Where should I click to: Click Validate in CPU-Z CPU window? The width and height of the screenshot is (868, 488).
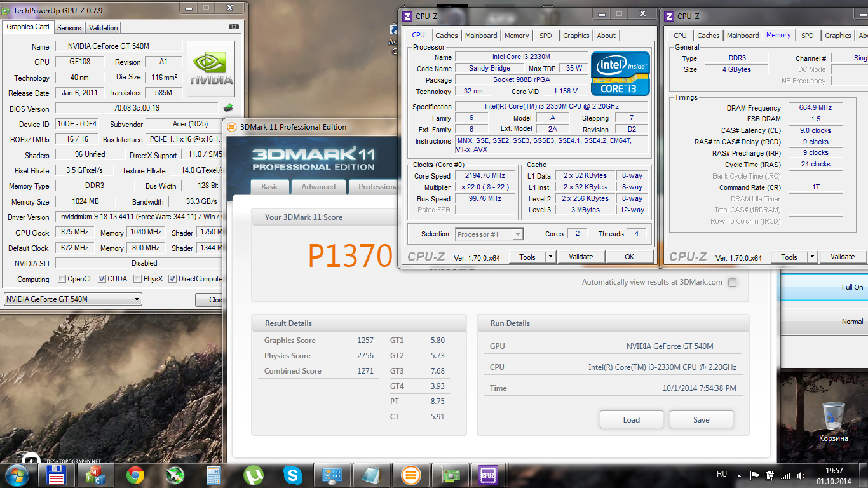point(581,257)
